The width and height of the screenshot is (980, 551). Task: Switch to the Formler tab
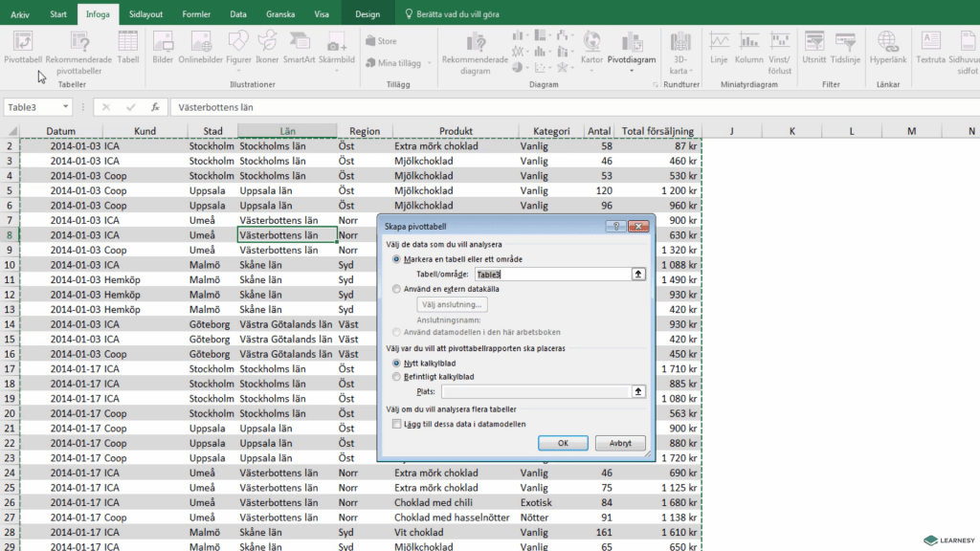point(196,14)
